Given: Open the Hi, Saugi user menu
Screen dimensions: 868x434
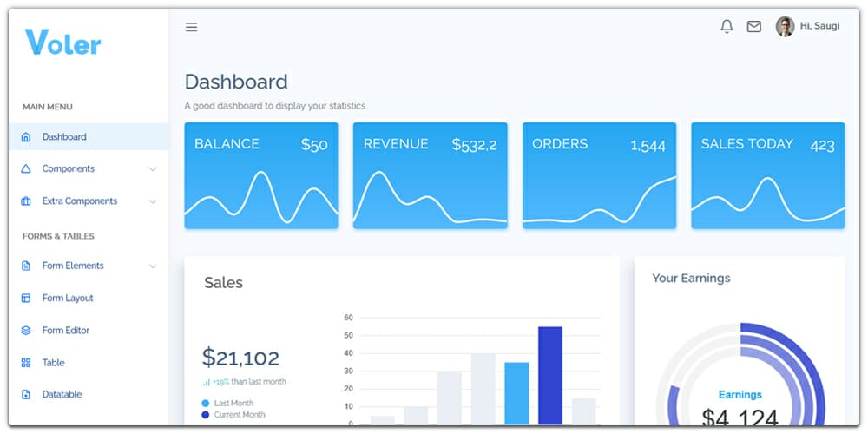Looking at the screenshot, I should point(819,27).
